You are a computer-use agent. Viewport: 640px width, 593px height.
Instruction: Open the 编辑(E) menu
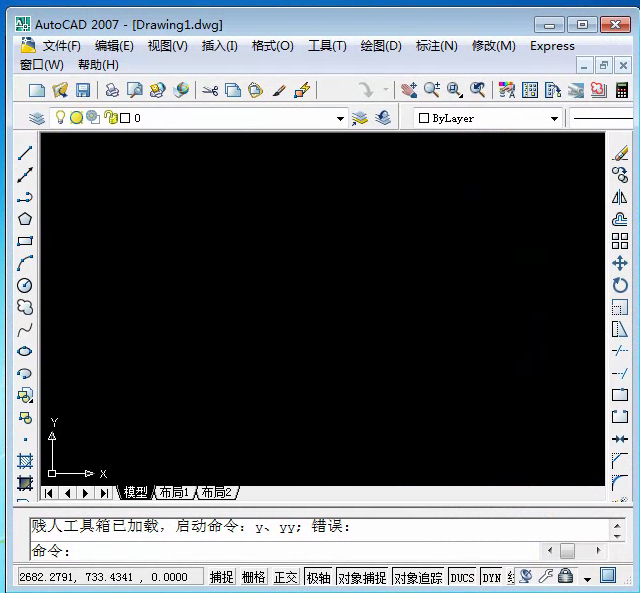pos(114,46)
